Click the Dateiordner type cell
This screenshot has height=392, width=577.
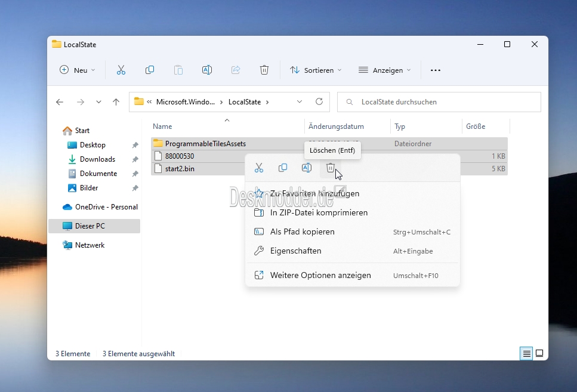(x=413, y=144)
